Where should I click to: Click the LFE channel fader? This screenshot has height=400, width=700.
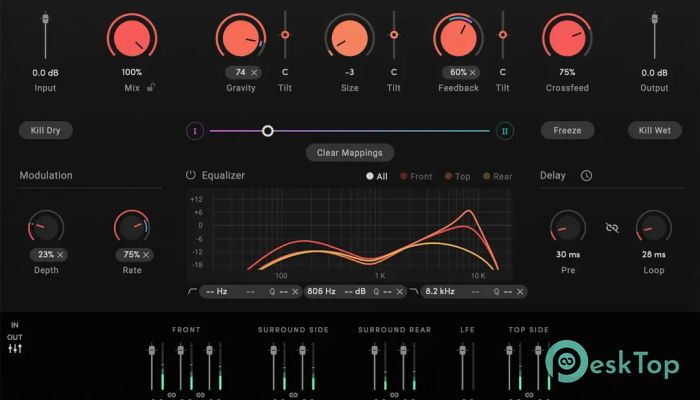point(462,350)
